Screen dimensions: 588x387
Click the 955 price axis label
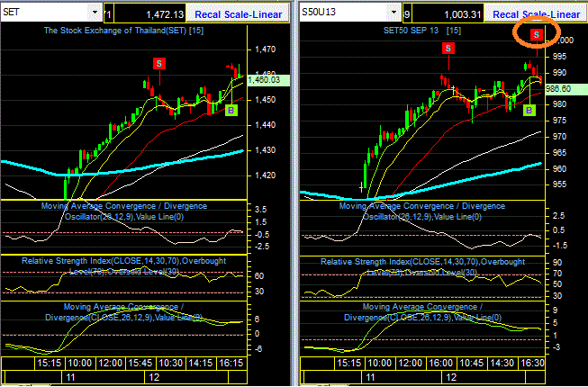[557, 184]
